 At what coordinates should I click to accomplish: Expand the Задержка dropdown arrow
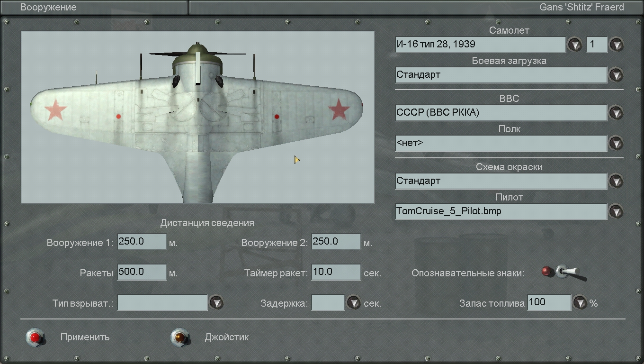[354, 302]
